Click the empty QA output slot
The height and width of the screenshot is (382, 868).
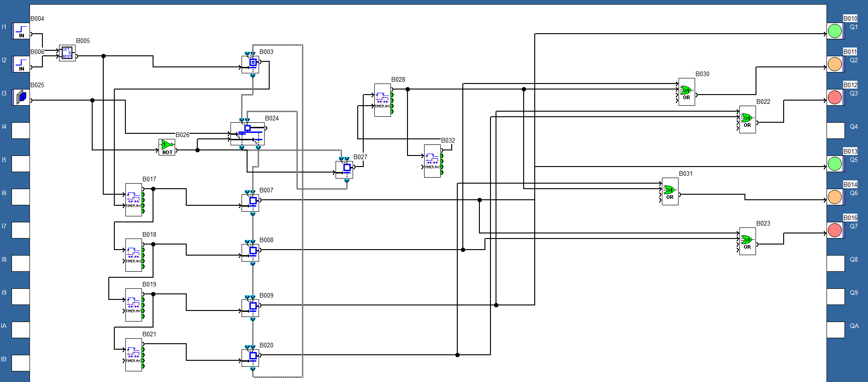click(x=835, y=330)
